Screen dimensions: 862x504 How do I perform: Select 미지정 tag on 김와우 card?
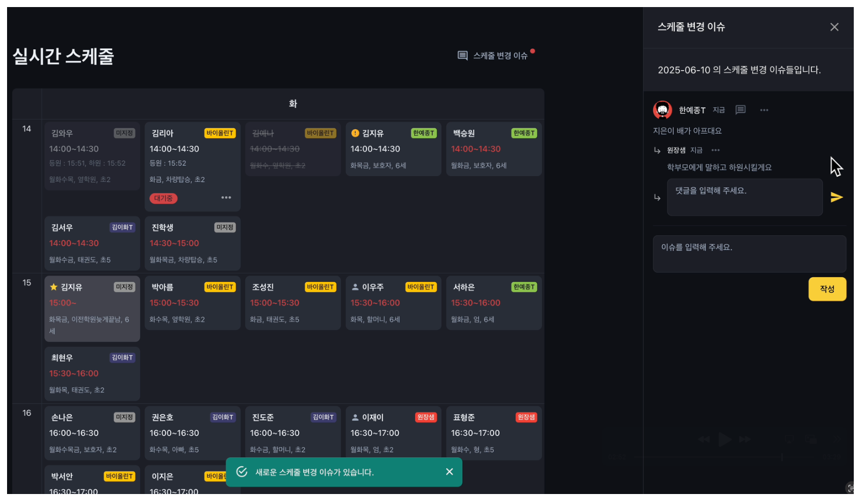tap(124, 133)
